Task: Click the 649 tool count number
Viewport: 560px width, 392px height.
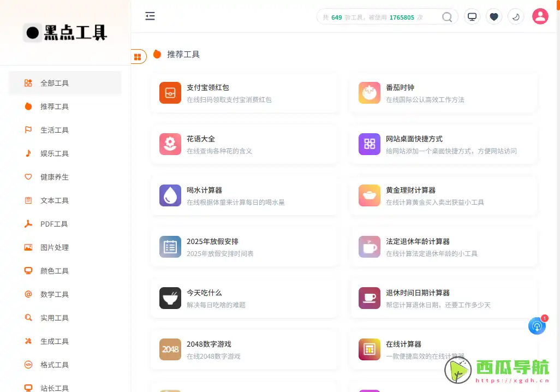Action: click(336, 17)
